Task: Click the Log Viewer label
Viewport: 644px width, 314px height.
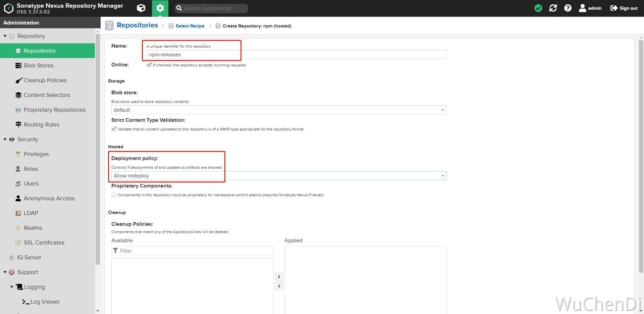Action: tap(45, 302)
